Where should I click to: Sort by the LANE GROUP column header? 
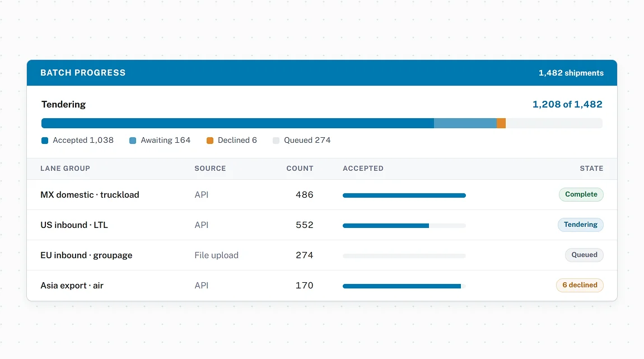coord(66,169)
